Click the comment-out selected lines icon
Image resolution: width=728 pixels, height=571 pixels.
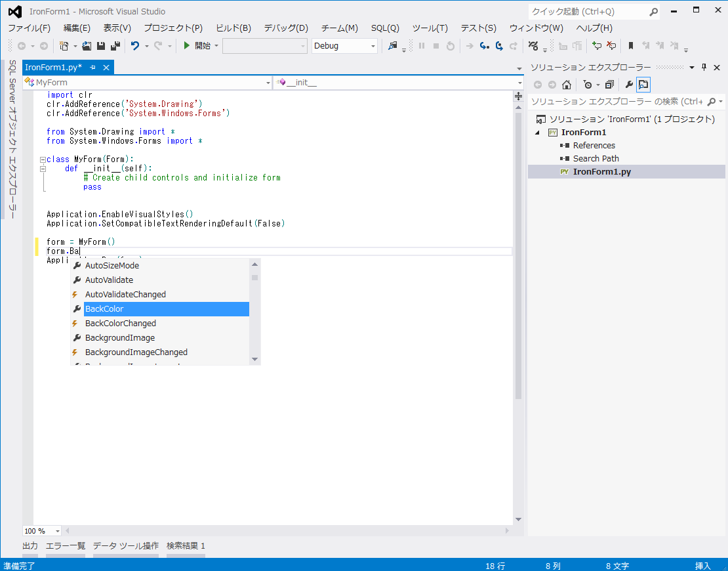(x=597, y=45)
